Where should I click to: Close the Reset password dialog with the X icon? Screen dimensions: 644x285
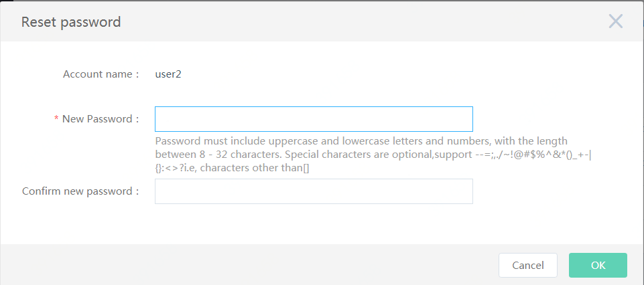[x=616, y=21]
